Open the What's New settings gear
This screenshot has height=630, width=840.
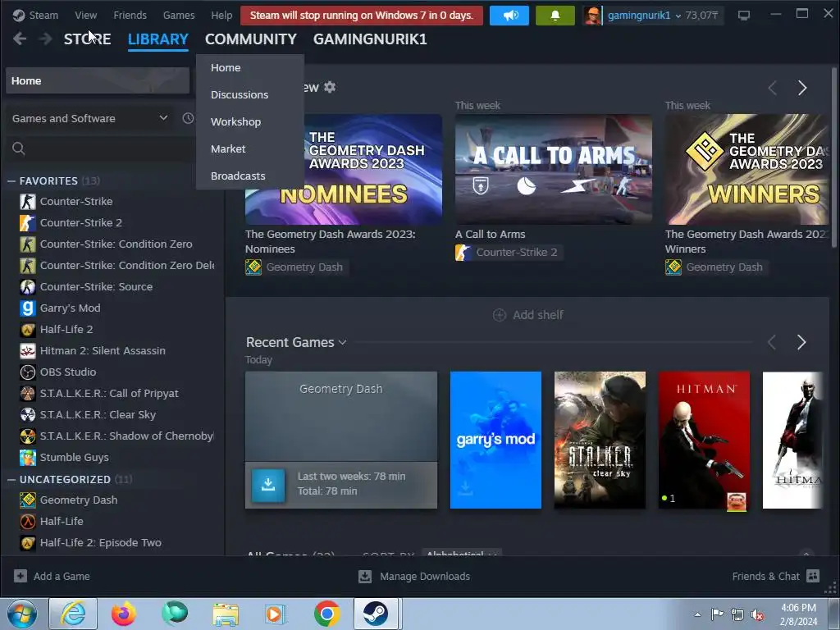pos(330,87)
